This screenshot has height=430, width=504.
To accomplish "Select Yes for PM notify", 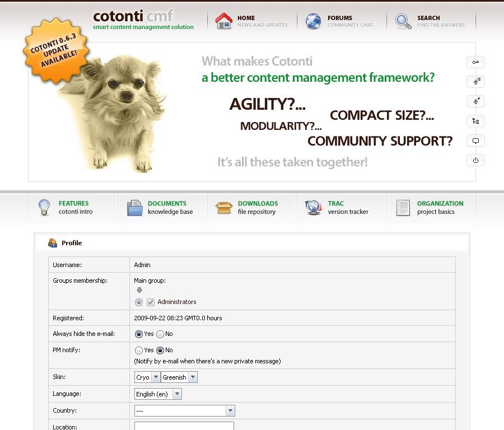I will click(139, 350).
